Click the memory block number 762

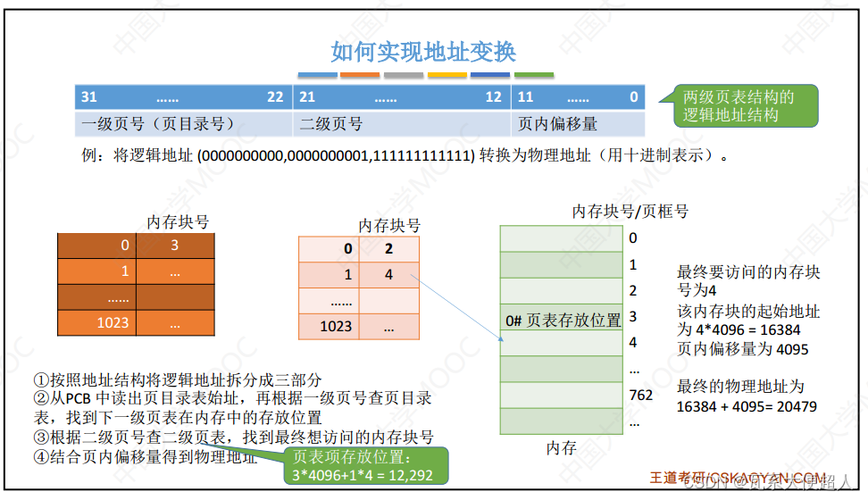pyautogui.click(x=641, y=395)
